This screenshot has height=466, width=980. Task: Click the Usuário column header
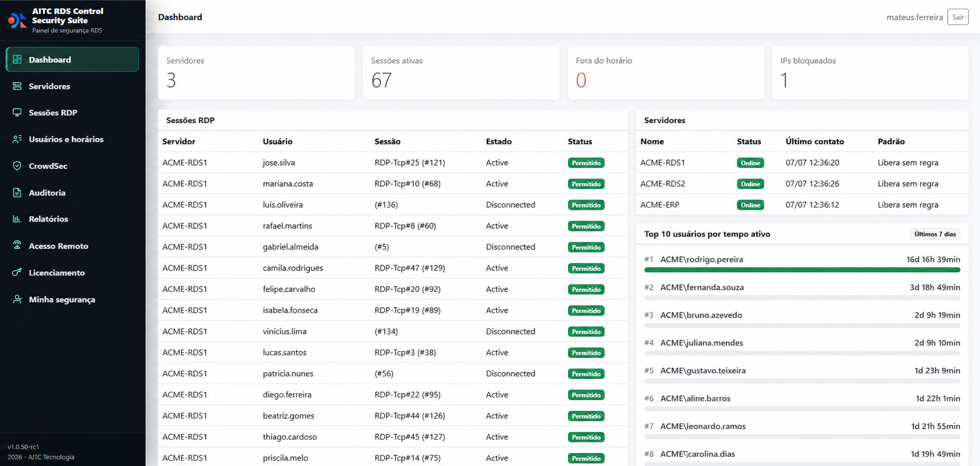click(278, 141)
